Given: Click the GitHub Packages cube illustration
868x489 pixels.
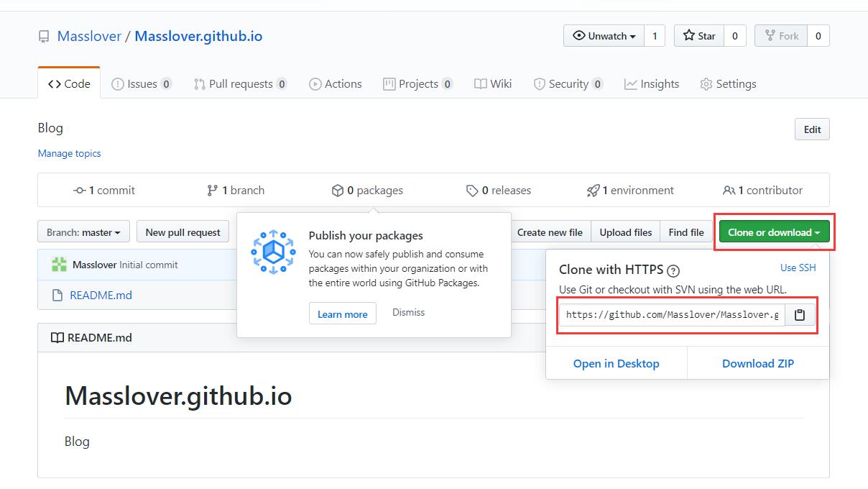Looking at the screenshot, I should [x=273, y=252].
